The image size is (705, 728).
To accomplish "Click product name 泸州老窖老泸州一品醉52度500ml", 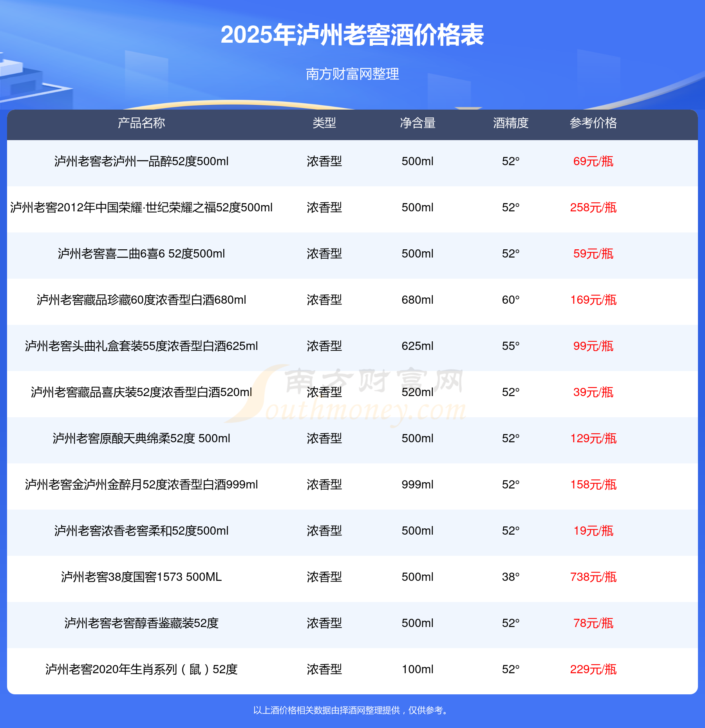I will [141, 161].
